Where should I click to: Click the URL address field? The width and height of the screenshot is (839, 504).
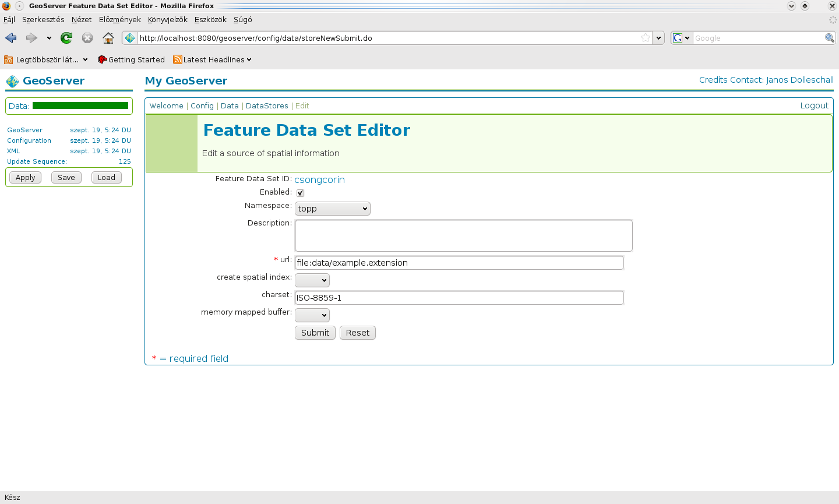(x=388, y=38)
